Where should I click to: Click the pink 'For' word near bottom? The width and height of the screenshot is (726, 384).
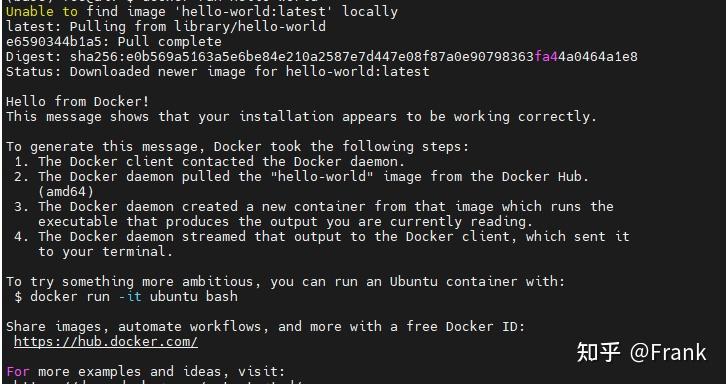pyautogui.click(x=18, y=371)
